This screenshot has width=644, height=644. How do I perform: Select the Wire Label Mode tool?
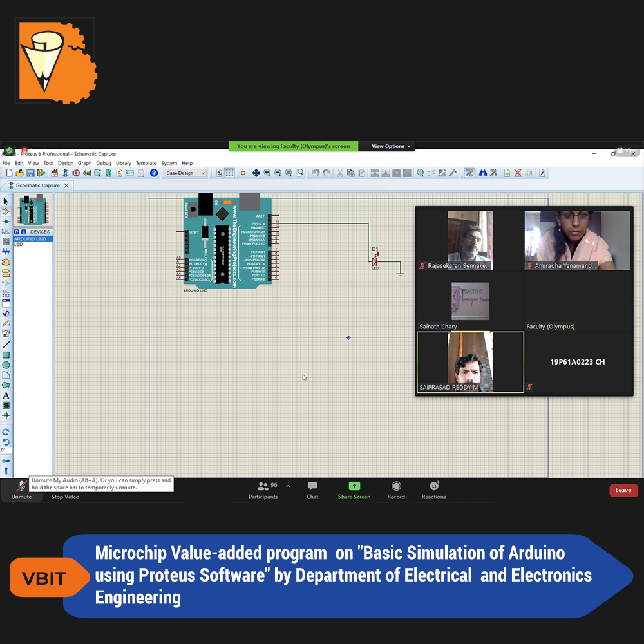(6, 231)
